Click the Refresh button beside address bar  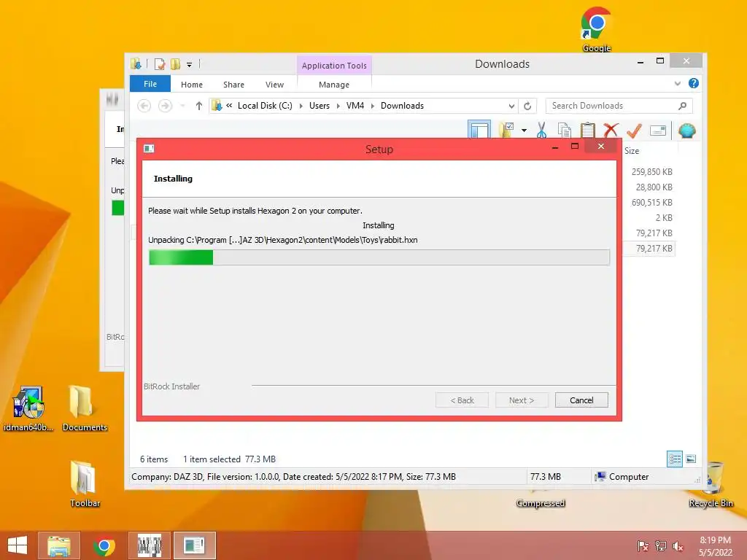[x=527, y=106]
